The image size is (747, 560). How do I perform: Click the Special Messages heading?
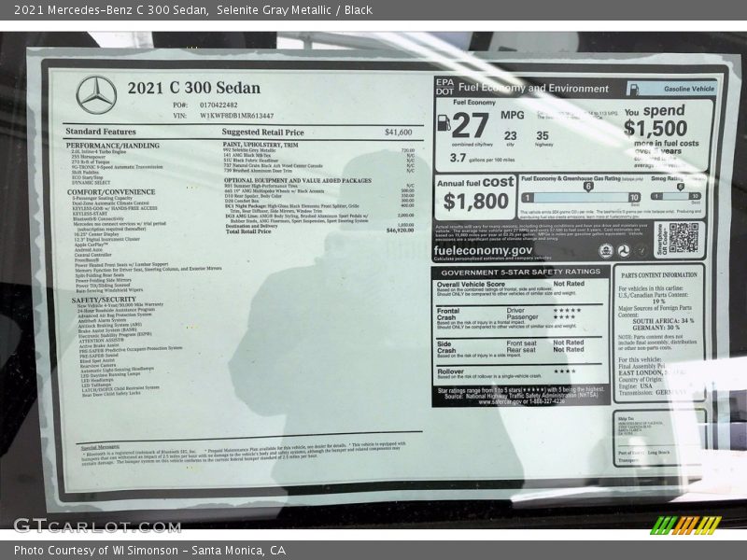click(x=100, y=447)
